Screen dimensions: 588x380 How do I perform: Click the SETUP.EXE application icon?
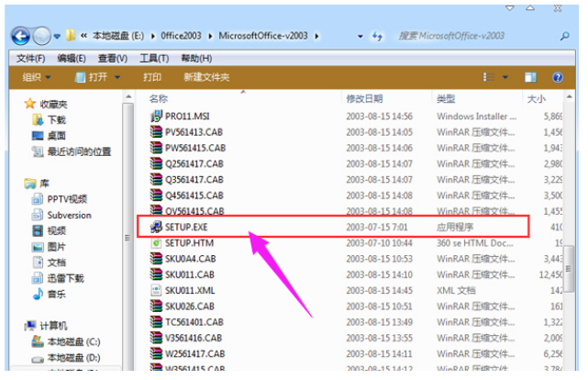[x=156, y=226]
